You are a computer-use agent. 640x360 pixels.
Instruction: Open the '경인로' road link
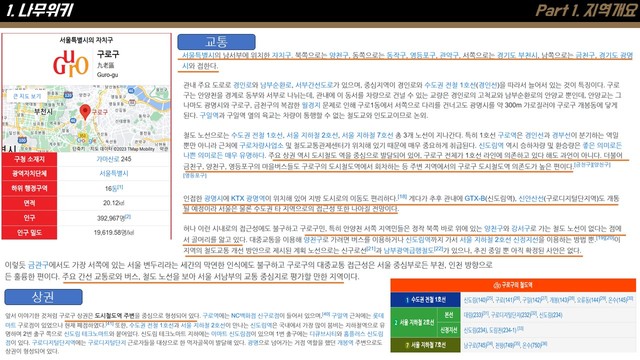pos(242,85)
